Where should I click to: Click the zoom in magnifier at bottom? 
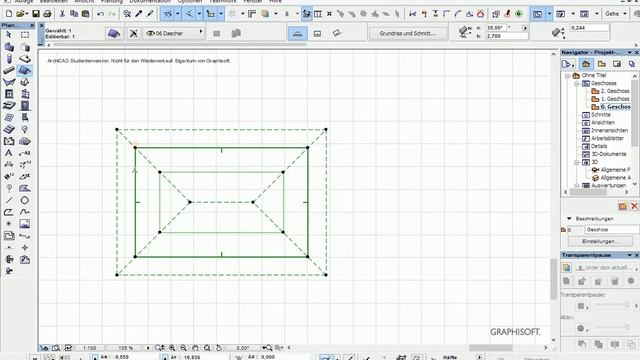[172, 348]
